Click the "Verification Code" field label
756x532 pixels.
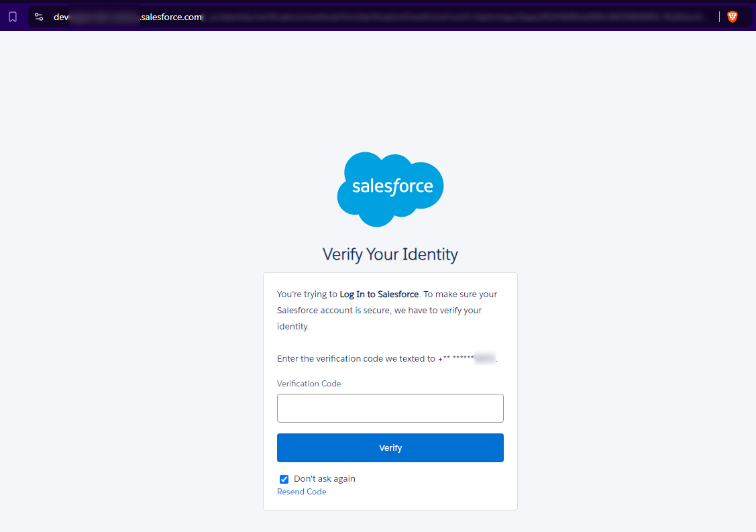pyautogui.click(x=309, y=384)
